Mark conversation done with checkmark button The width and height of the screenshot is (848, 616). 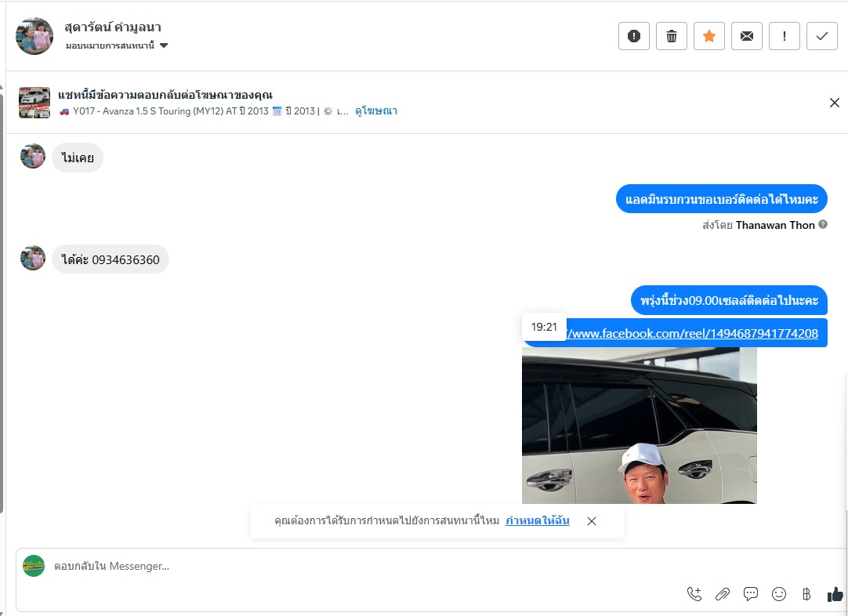(822, 36)
